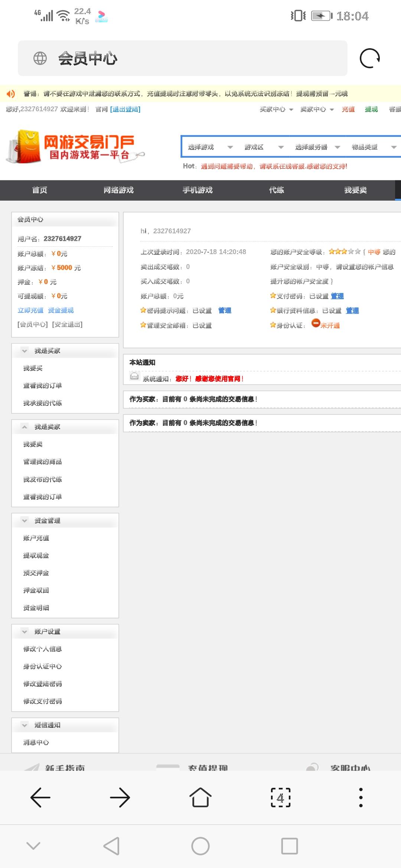
Task: Click the red 未开通 status icon
Action: click(316, 323)
